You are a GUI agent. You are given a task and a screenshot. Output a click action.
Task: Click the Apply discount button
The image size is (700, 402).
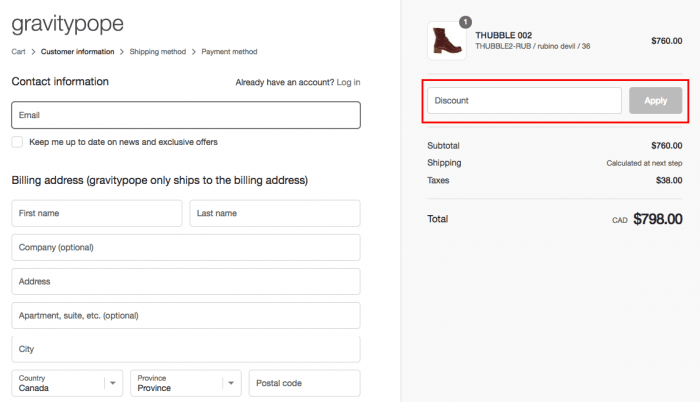pos(655,100)
